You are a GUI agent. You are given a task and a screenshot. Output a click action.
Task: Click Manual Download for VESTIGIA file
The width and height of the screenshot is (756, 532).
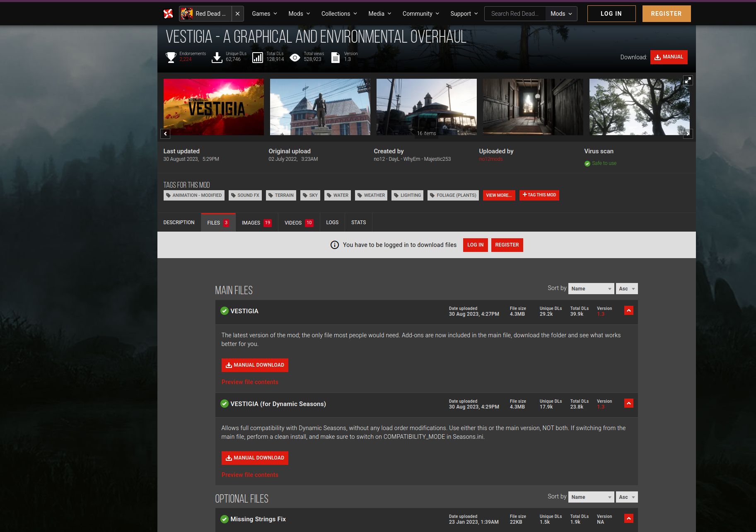[x=255, y=365]
